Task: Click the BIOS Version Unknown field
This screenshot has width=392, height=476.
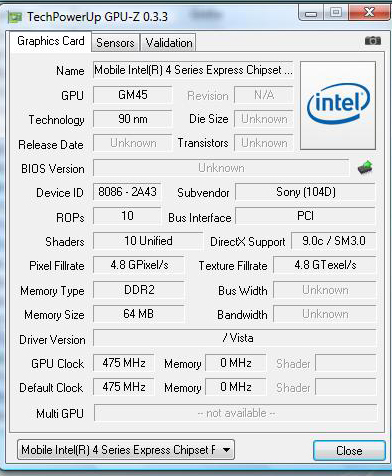Action: tap(221, 168)
